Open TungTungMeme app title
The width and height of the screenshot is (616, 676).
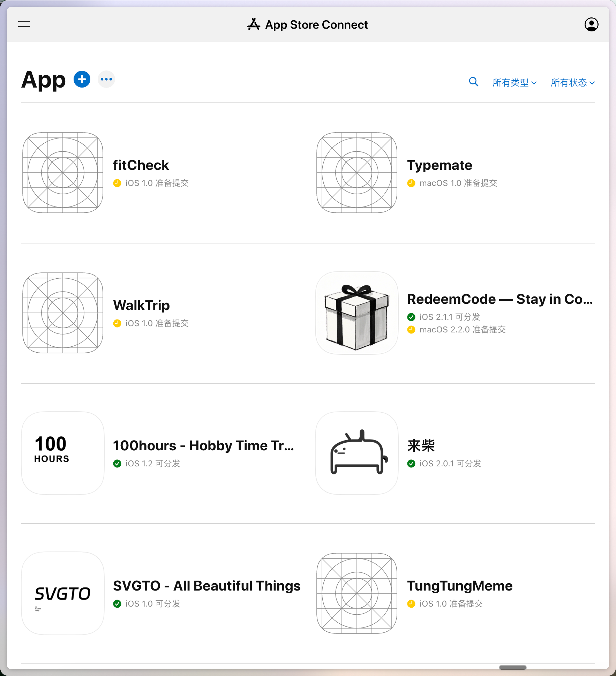click(x=460, y=586)
